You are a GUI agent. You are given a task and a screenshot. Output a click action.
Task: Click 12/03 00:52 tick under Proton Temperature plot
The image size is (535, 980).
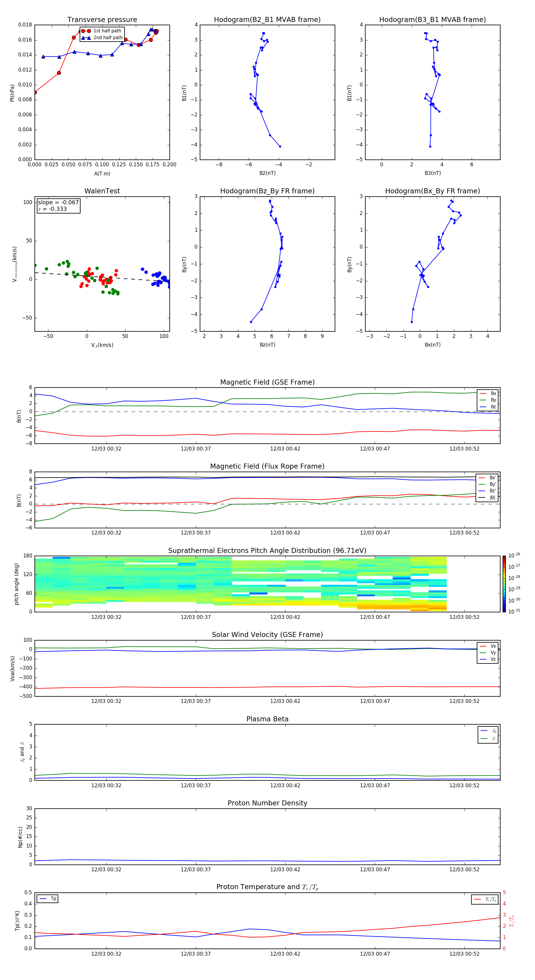click(465, 954)
